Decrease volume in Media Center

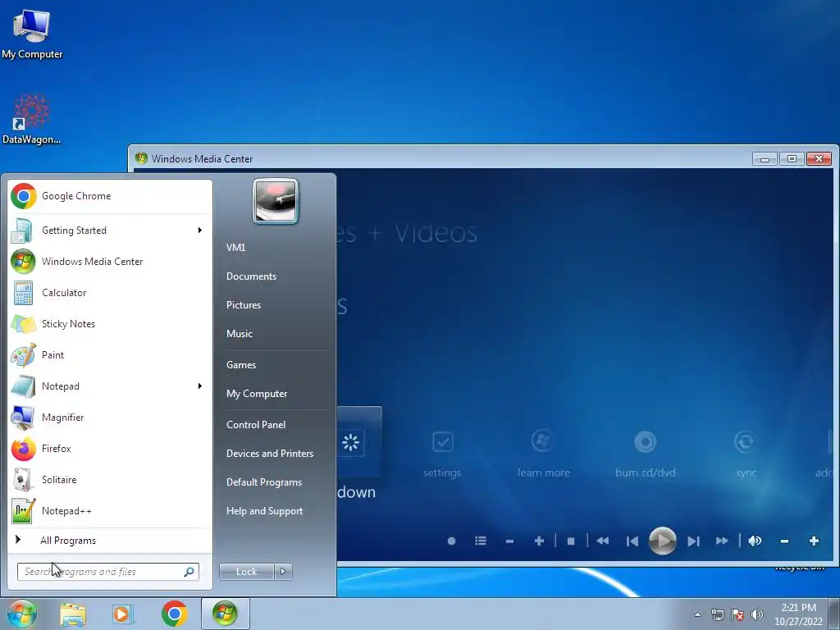(784, 541)
